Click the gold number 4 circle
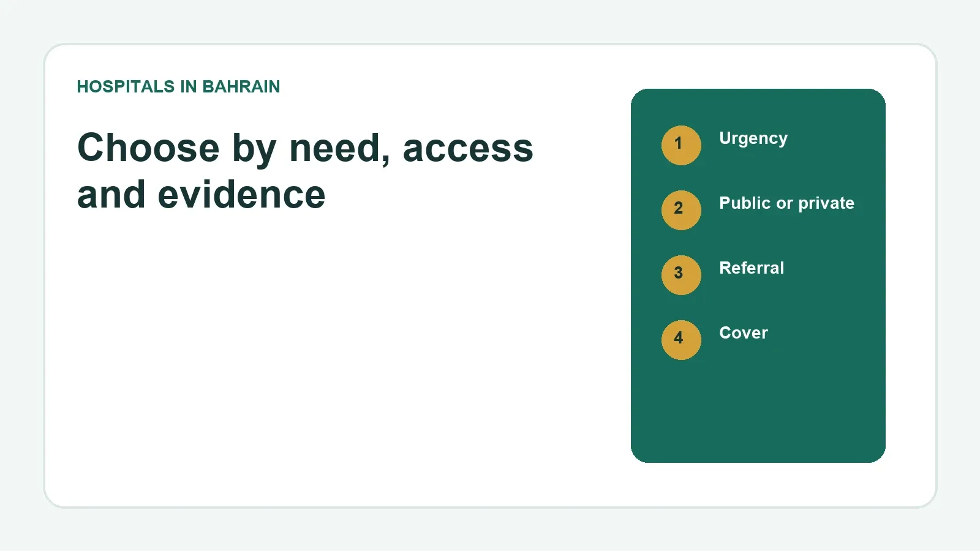Image resolution: width=980 pixels, height=551 pixels. [681, 340]
